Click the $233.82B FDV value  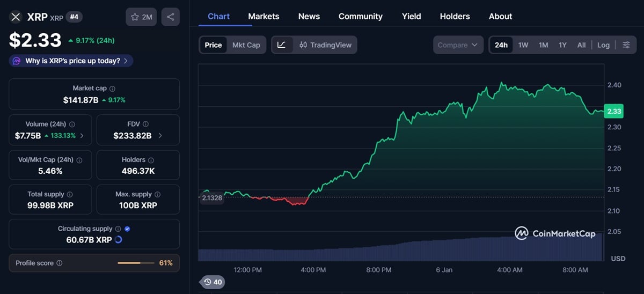pos(133,136)
